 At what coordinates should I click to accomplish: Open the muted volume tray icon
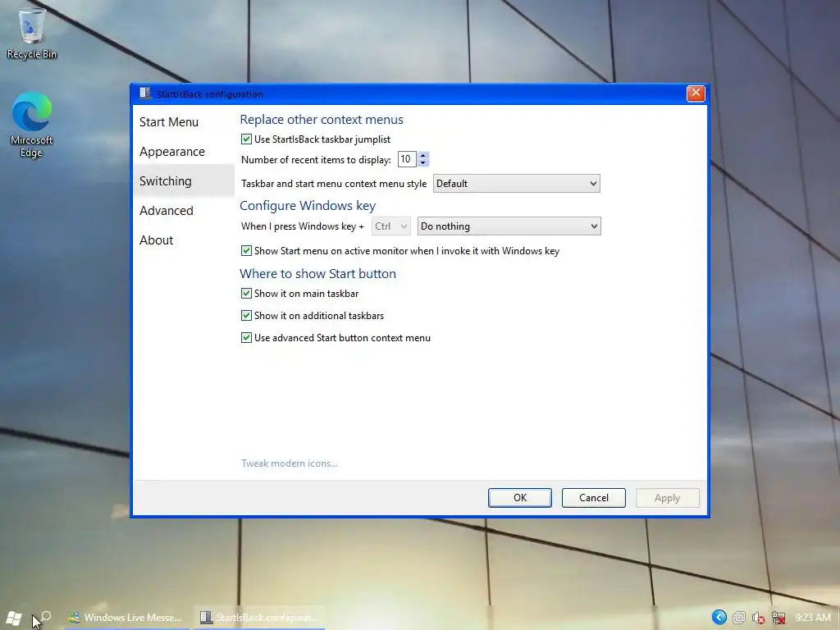(x=758, y=619)
